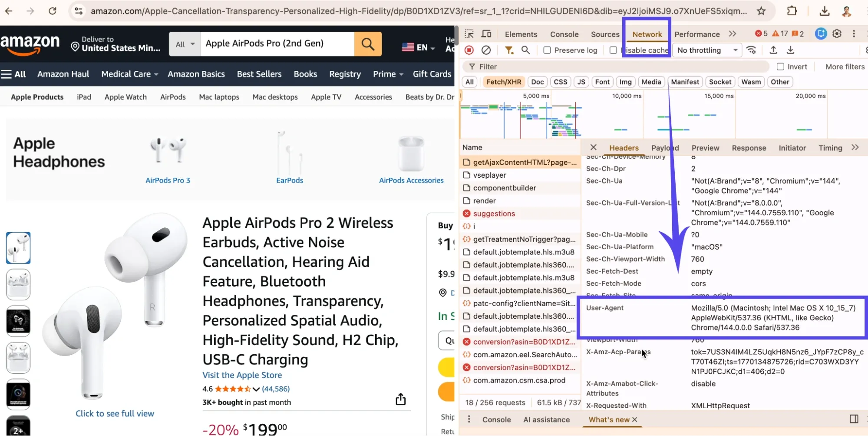This screenshot has width=868, height=436.
Task: Visit the Apple Store link
Action: (x=242, y=375)
